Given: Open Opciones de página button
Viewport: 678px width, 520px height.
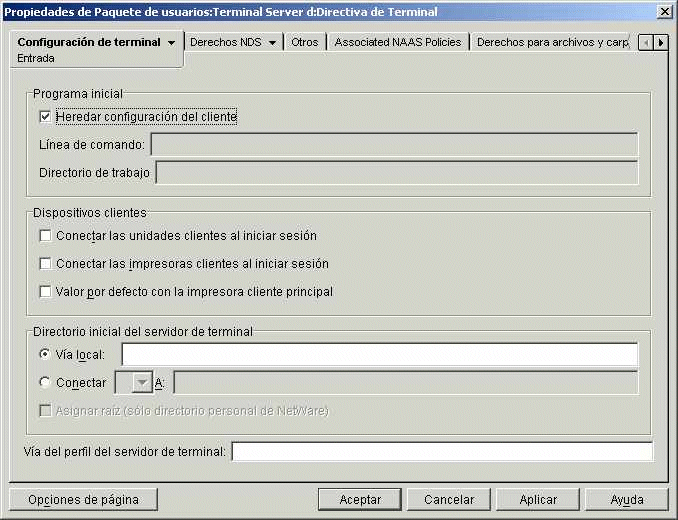Looking at the screenshot, I should point(83,500).
